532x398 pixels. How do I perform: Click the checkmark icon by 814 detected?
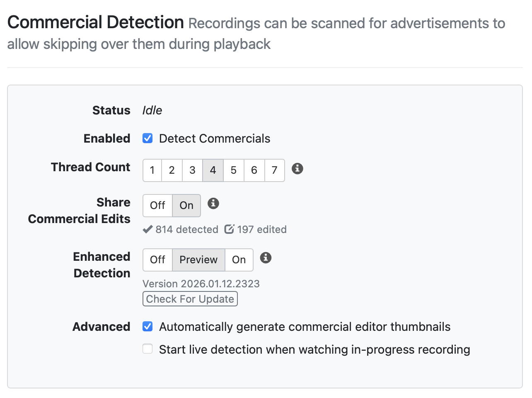pyautogui.click(x=148, y=229)
